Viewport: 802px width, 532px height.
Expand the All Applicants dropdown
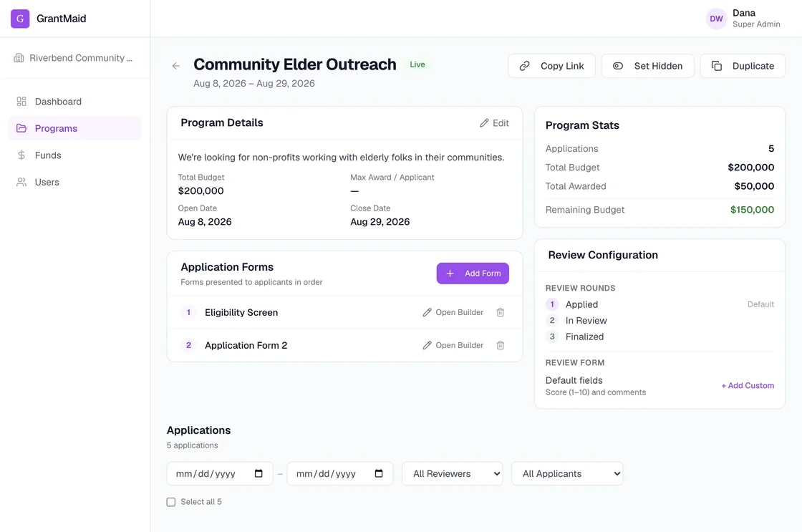point(567,474)
